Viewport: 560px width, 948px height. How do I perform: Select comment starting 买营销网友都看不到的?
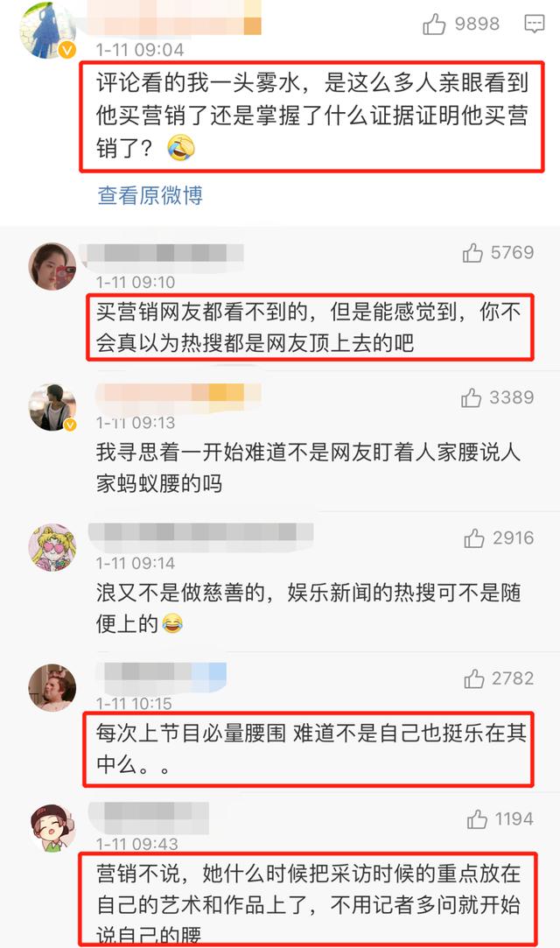click(309, 327)
